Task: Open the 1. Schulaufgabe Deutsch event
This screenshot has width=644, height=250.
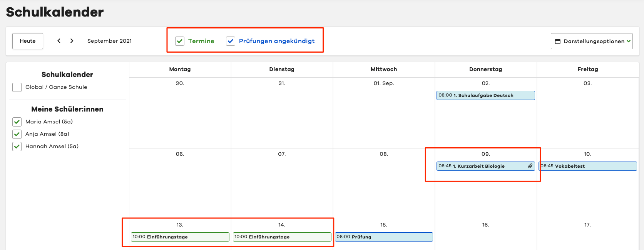Action: [485, 95]
